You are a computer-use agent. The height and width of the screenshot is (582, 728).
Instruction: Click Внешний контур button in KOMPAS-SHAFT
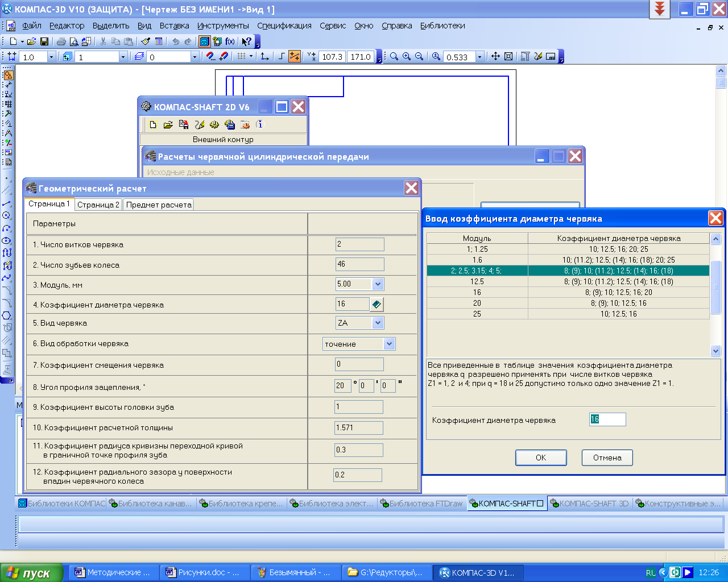click(x=223, y=139)
